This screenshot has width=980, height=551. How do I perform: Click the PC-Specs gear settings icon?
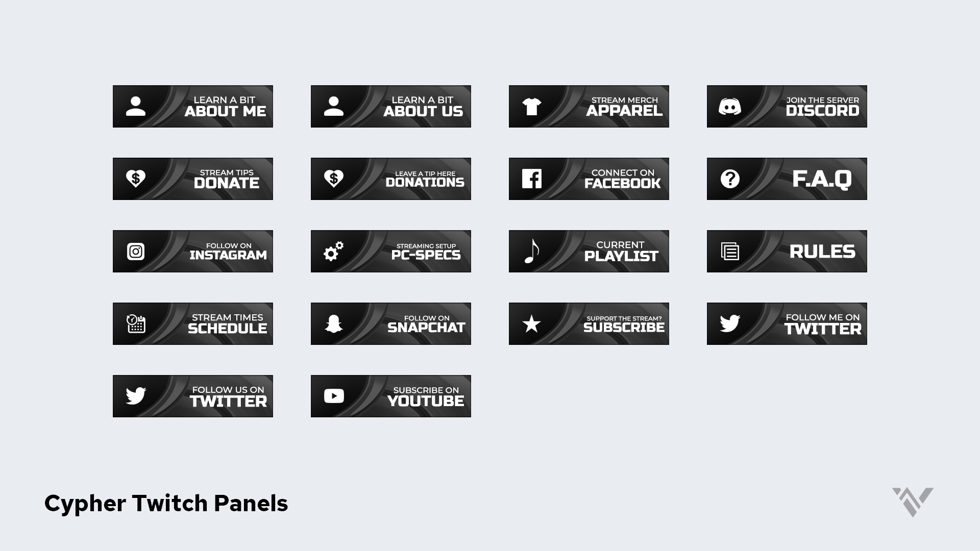tap(333, 251)
